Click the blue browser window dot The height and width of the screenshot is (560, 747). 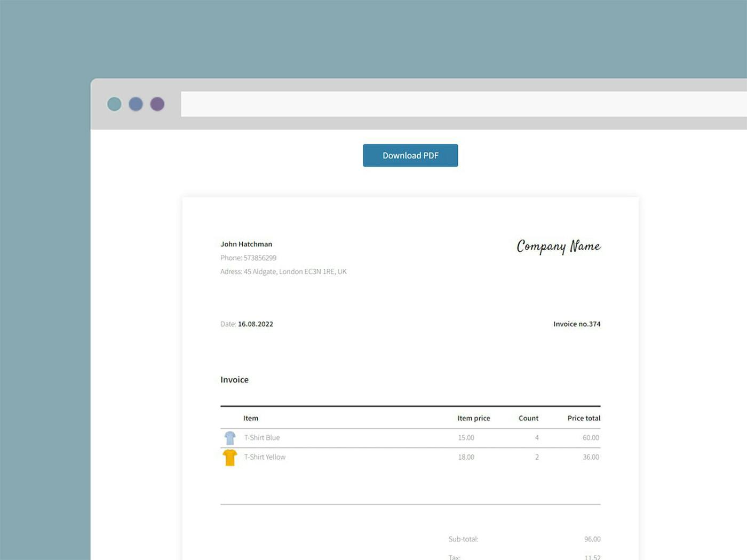click(136, 104)
